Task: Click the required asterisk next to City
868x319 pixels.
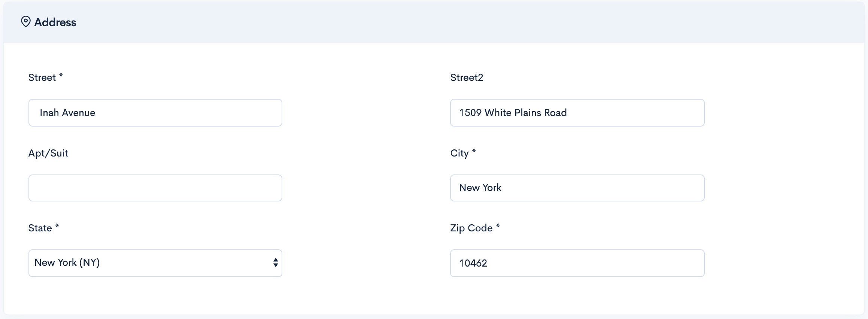Action: click(x=474, y=151)
